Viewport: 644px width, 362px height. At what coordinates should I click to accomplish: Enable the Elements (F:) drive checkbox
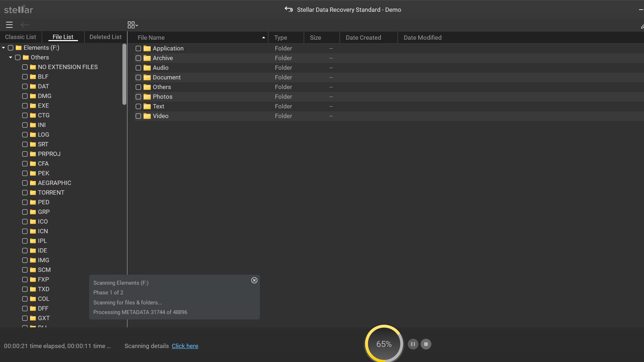[x=10, y=48]
